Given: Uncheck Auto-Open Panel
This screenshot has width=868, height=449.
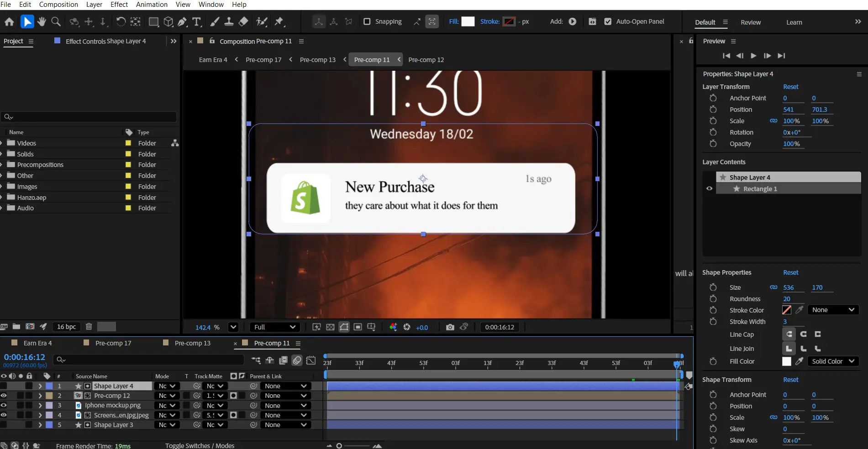Looking at the screenshot, I should click(608, 21).
